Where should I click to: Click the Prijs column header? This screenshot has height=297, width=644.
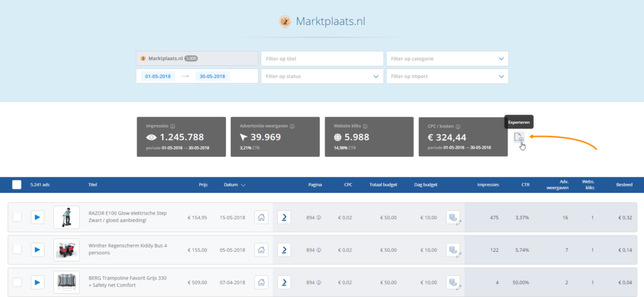pos(203,185)
